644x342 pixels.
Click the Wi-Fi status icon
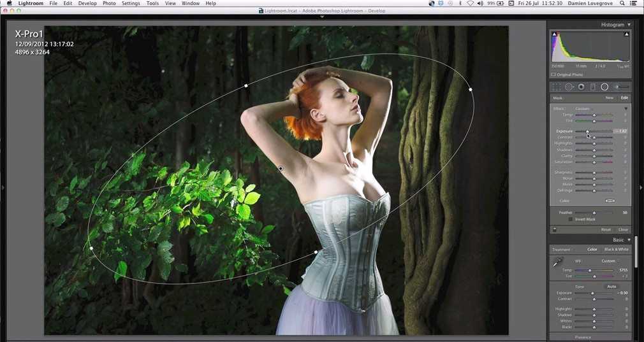[471, 3]
